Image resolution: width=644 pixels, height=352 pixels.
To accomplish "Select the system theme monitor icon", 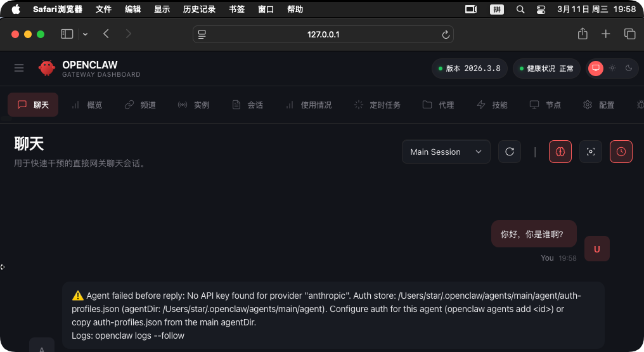I will [x=596, y=68].
